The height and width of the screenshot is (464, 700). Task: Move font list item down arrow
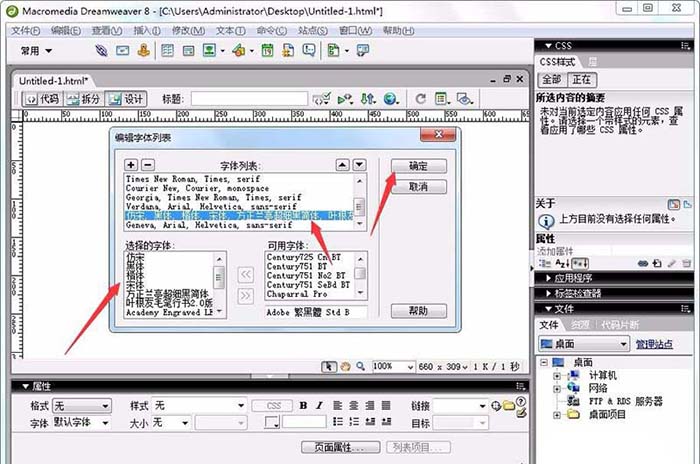(x=359, y=165)
